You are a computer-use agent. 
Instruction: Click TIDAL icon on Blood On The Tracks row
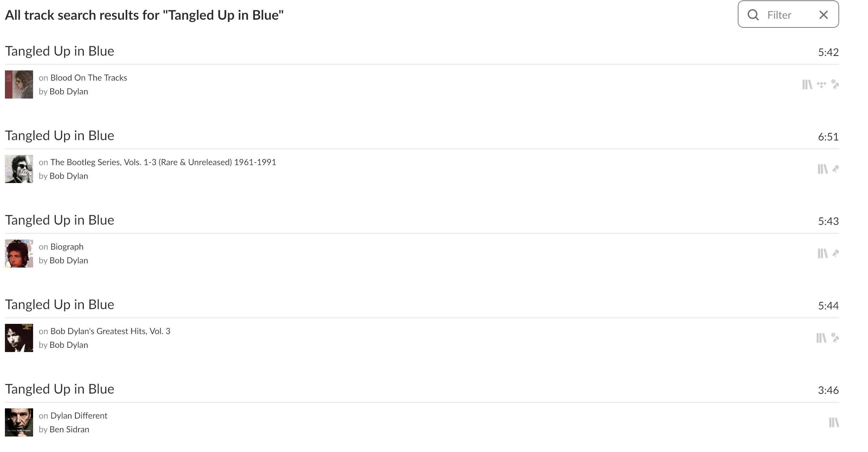pyautogui.click(x=822, y=84)
